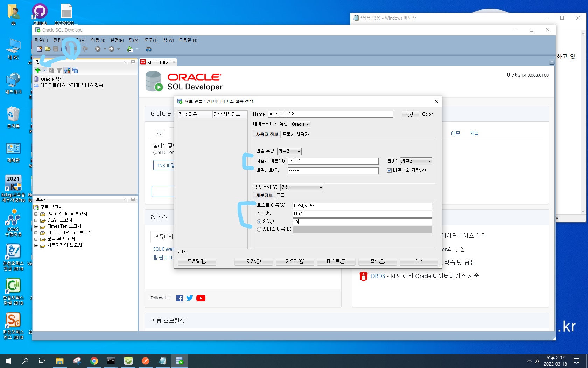Click the Back navigation arrow icon

point(98,49)
